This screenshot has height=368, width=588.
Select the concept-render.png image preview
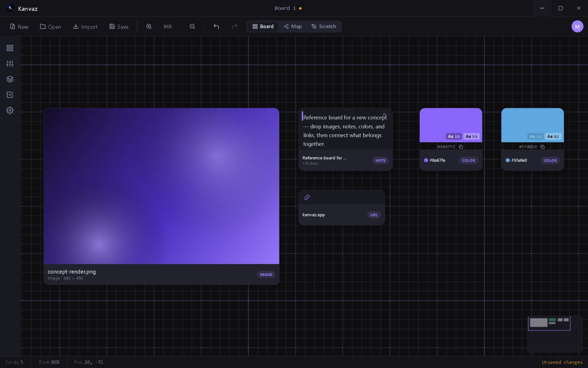point(161,186)
